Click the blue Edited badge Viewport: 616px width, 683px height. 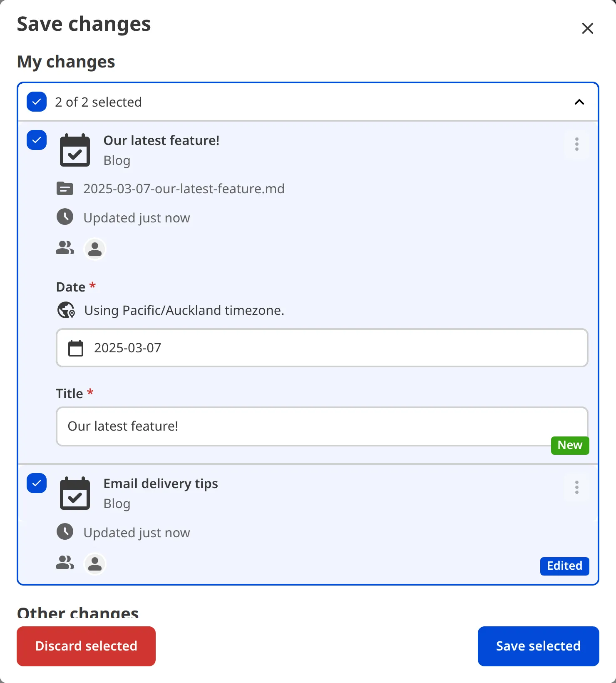pos(564,566)
